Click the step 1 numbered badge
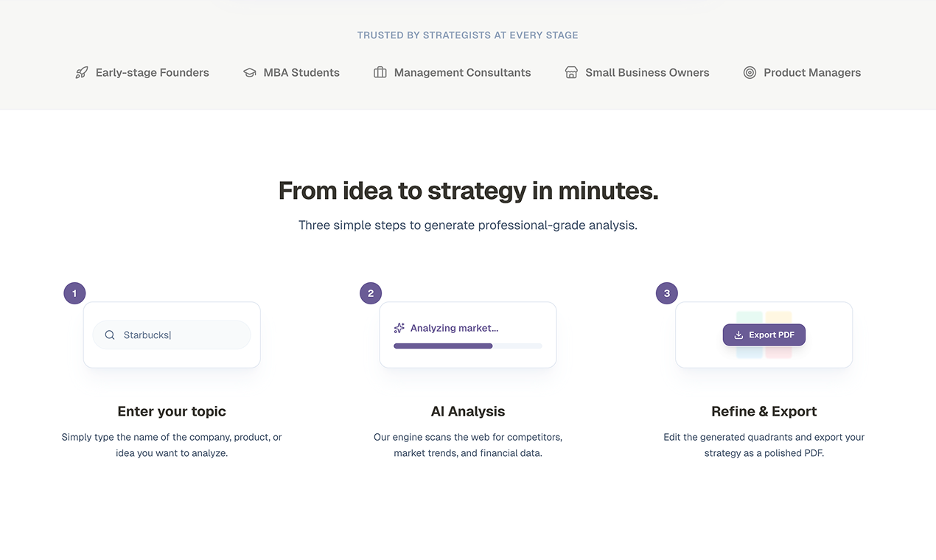This screenshot has width=936, height=560. tap(74, 293)
